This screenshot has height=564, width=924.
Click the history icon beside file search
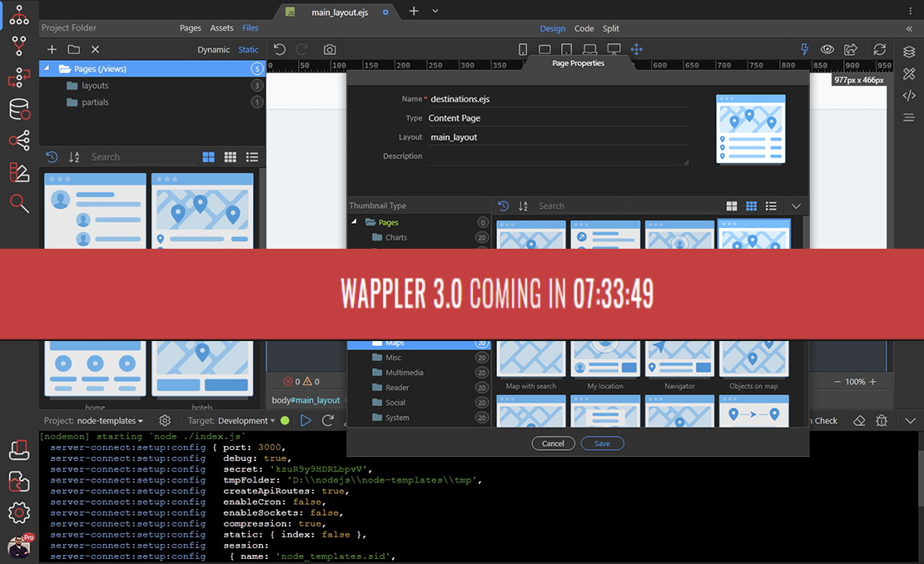(52, 156)
